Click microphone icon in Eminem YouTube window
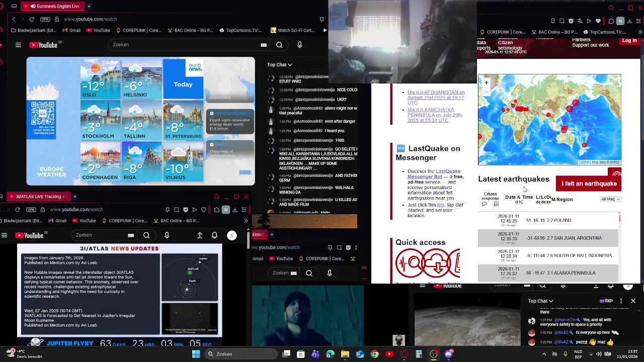This screenshot has width=644, height=362. [330, 273]
